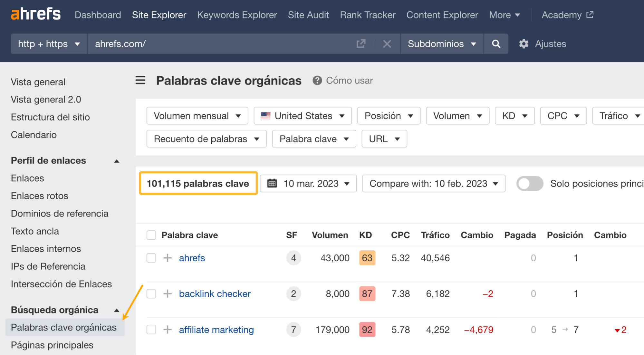Switch to Keywords Explorer
Viewport: 644px width, 355px height.
[x=237, y=15]
